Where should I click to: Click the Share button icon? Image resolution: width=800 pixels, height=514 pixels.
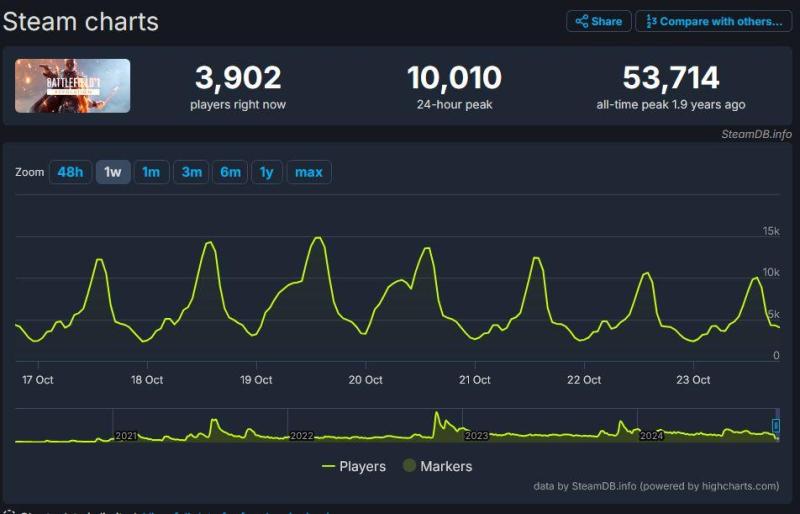click(x=582, y=21)
